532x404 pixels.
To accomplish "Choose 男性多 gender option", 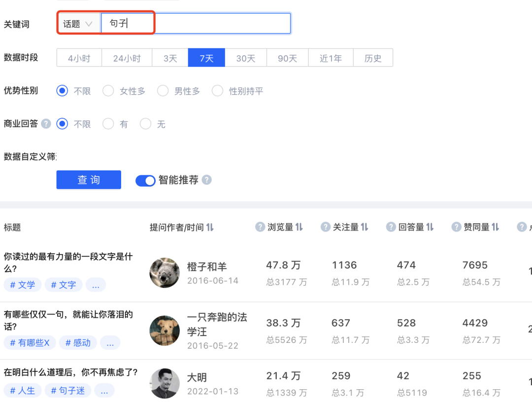I will click(163, 91).
